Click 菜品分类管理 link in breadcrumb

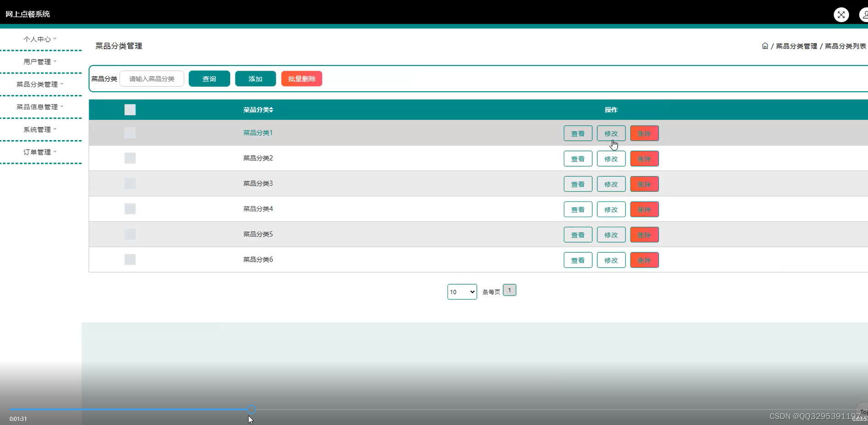796,46
